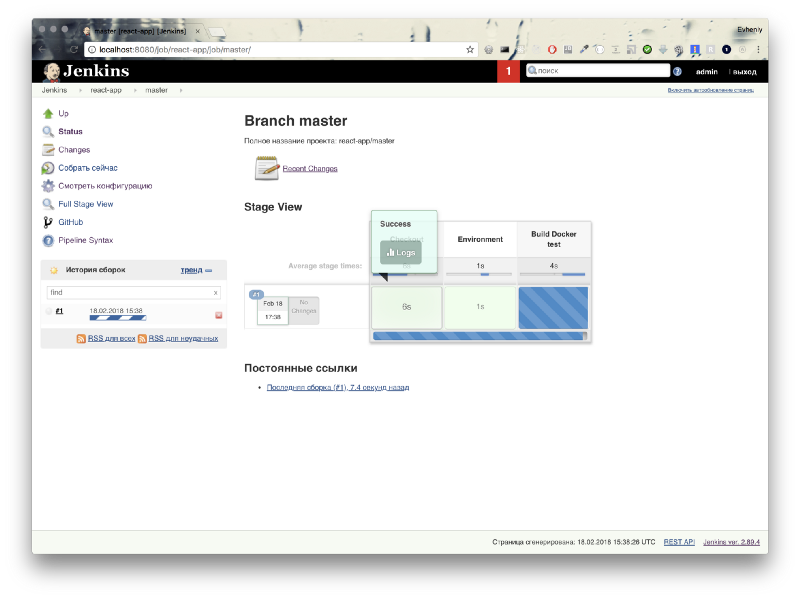Open Последняя сборка (#1) permalink
Viewport: 800px width, 599px height.
point(338,387)
